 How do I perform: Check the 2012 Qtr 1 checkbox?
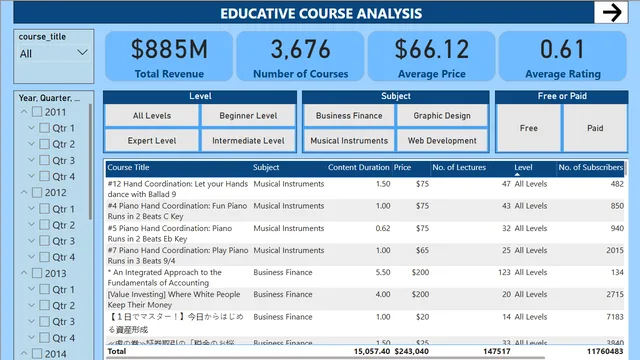(44, 209)
